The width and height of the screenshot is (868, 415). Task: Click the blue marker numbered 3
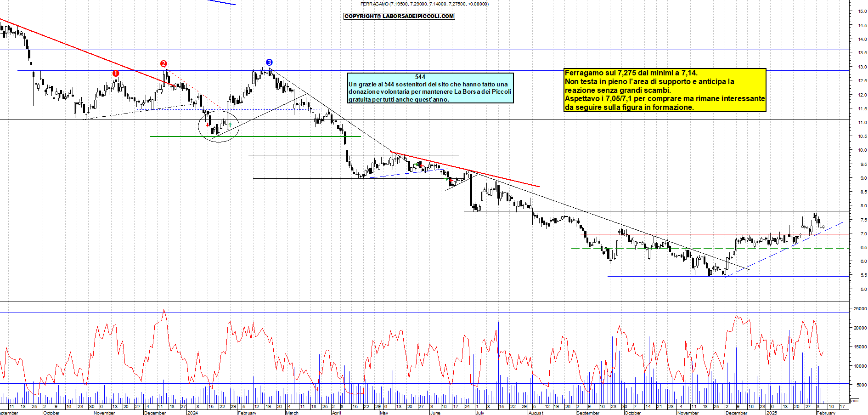pos(269,62)
